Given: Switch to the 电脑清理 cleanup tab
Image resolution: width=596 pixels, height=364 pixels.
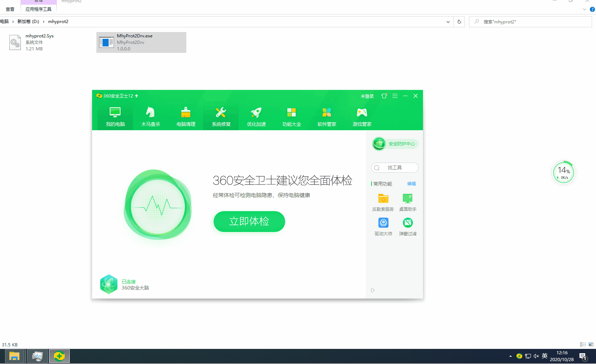Looking at the screenshot, I should [x=186, y=117].
